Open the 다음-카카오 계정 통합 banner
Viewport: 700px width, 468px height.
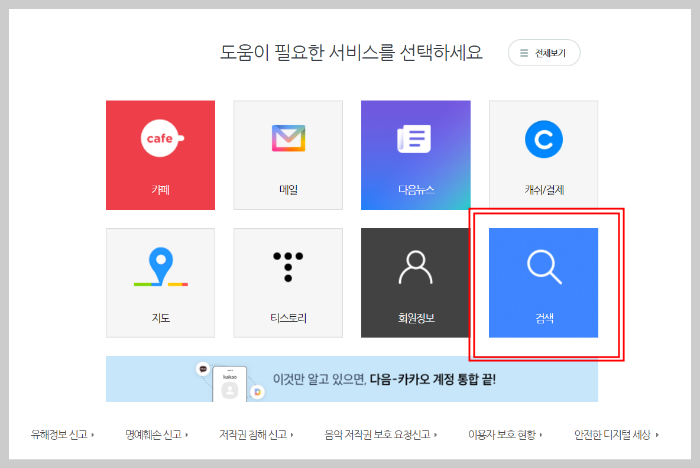coord(352,379)
